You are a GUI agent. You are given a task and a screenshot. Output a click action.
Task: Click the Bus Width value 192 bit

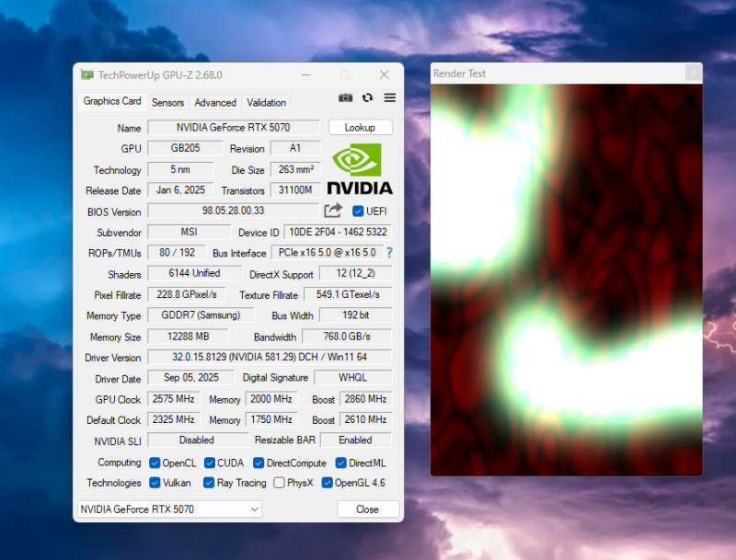coord(356,315)
